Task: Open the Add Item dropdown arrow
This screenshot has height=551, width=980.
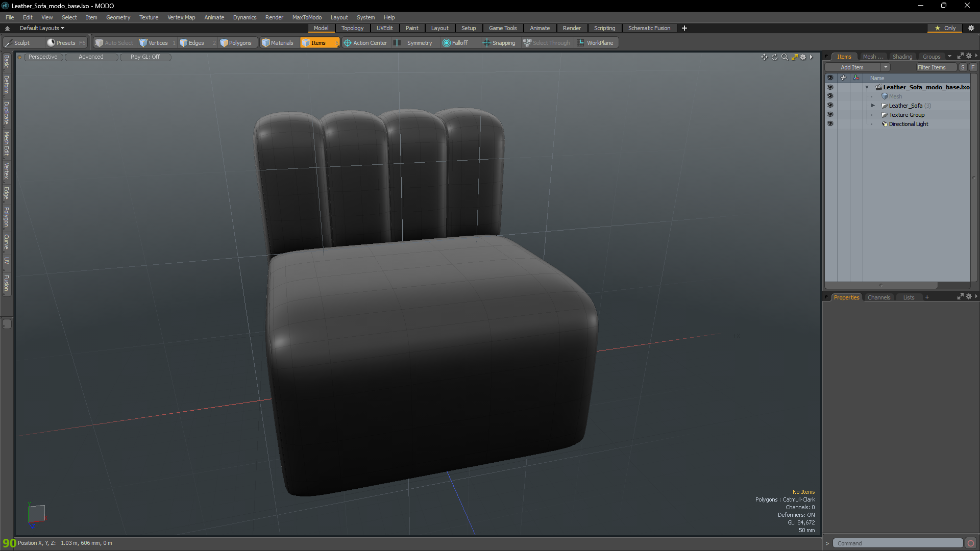Action: click(x=886, y=67)
